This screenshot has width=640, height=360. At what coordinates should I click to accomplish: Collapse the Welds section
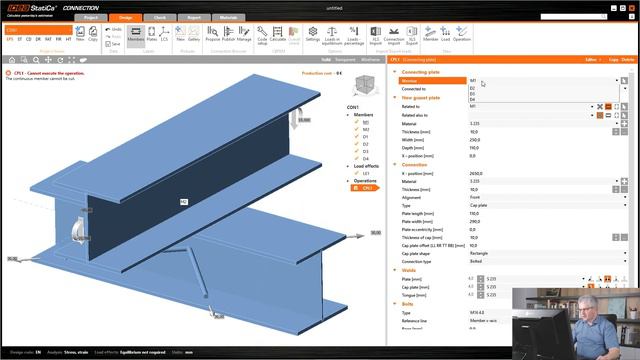(x=395, y=270)
